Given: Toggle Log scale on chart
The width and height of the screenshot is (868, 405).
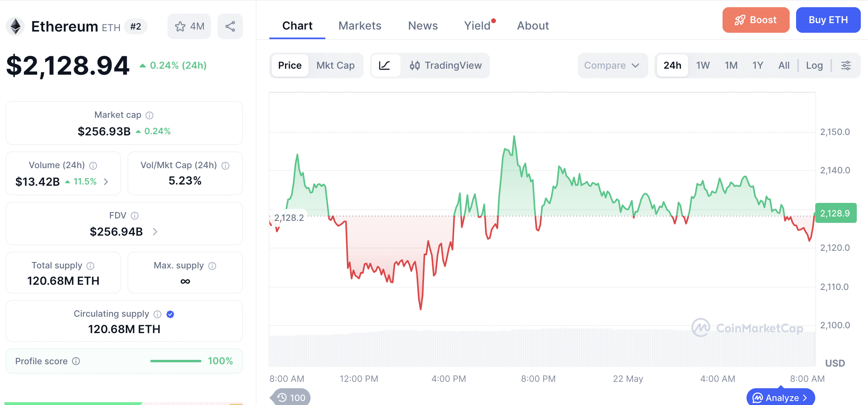Looking at the screenshot, I should [x=814, y=66].
